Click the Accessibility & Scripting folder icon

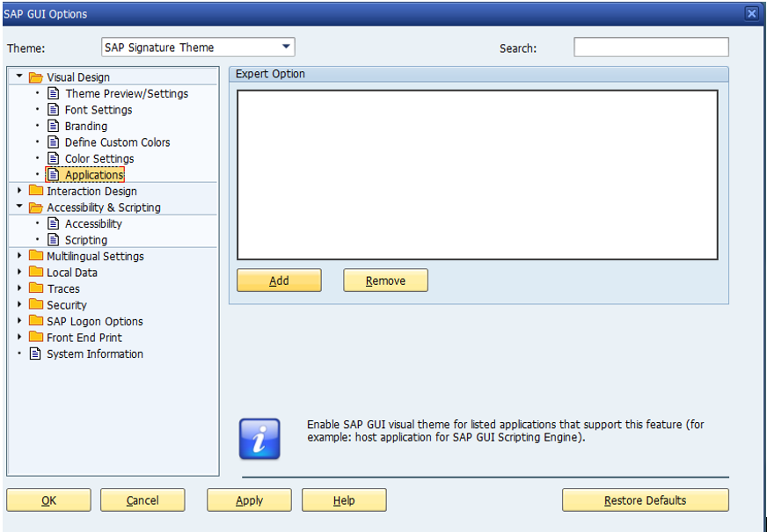click(x=36, y=208)
